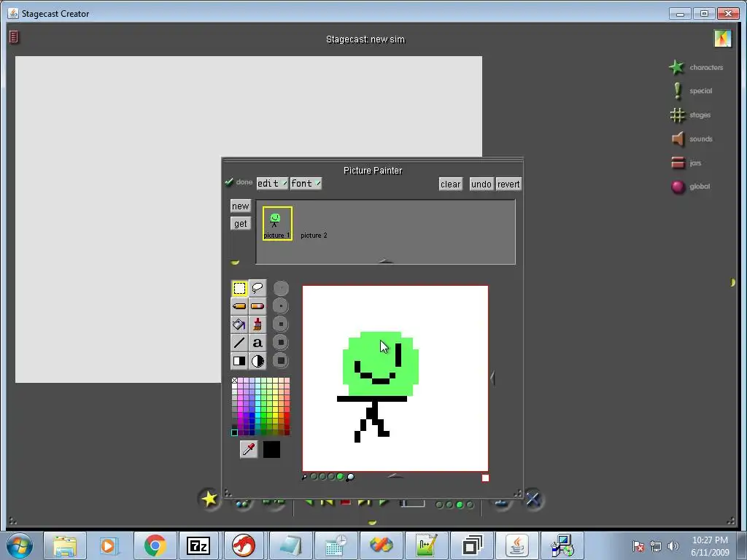Open 7-Zip from the taskbar

198,545
